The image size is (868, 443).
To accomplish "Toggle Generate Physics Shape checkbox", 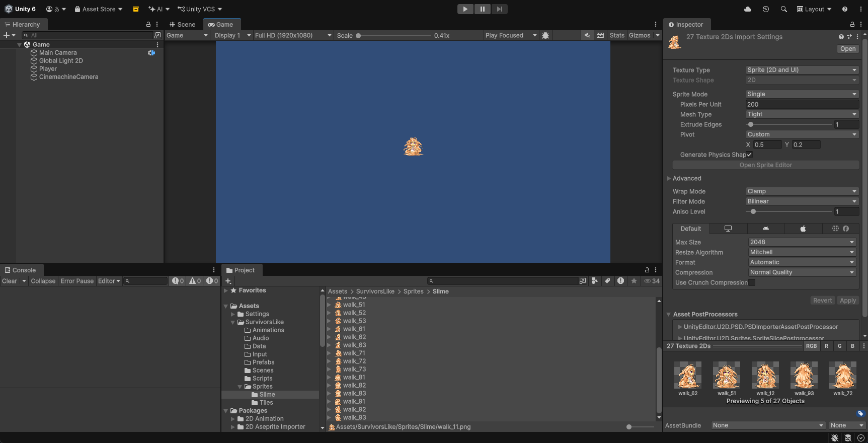I will click(x=749, y=155).
